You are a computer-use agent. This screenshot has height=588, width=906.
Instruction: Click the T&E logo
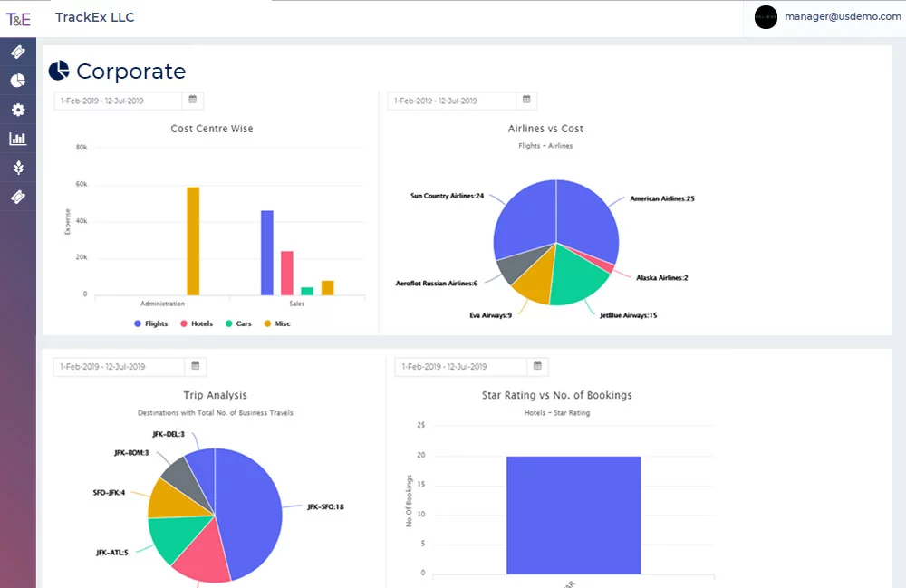click(18, 18)
